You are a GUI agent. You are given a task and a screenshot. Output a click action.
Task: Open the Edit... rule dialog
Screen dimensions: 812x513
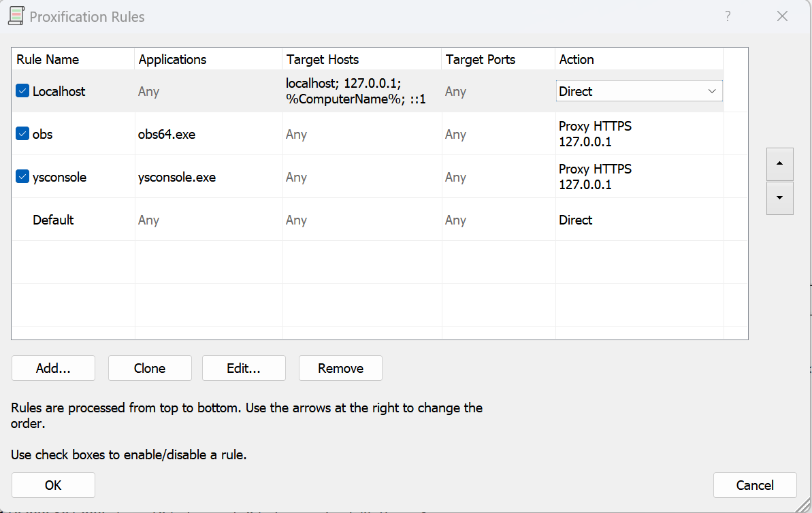(x=244, y=368)
